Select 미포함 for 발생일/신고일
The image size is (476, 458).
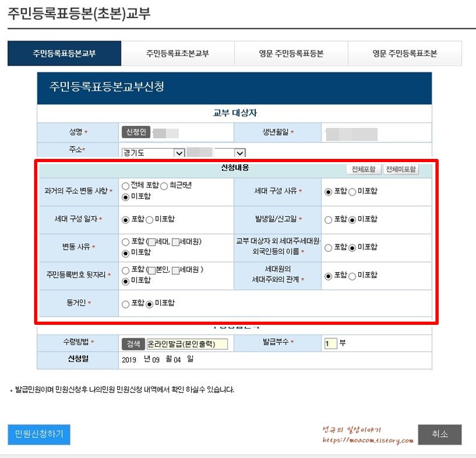click(x=352, y=220)
